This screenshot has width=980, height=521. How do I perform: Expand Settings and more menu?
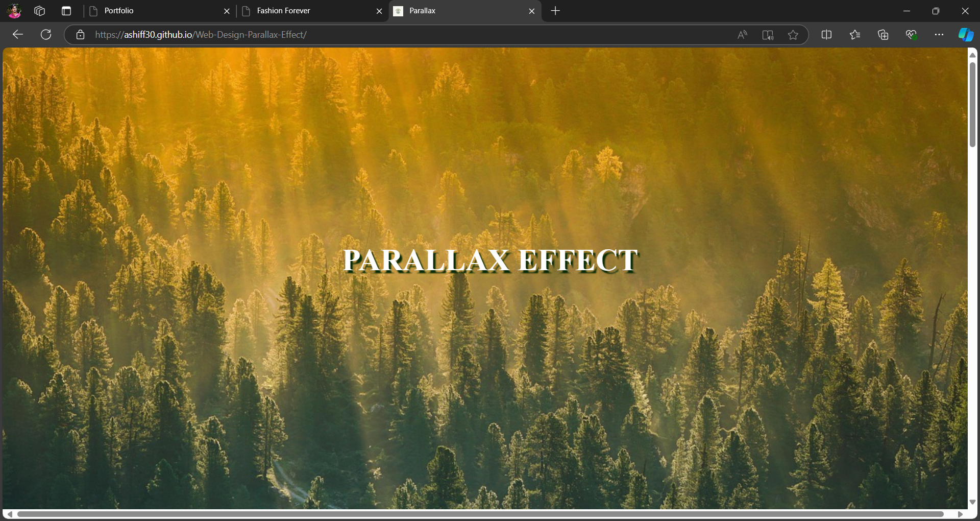939,35
